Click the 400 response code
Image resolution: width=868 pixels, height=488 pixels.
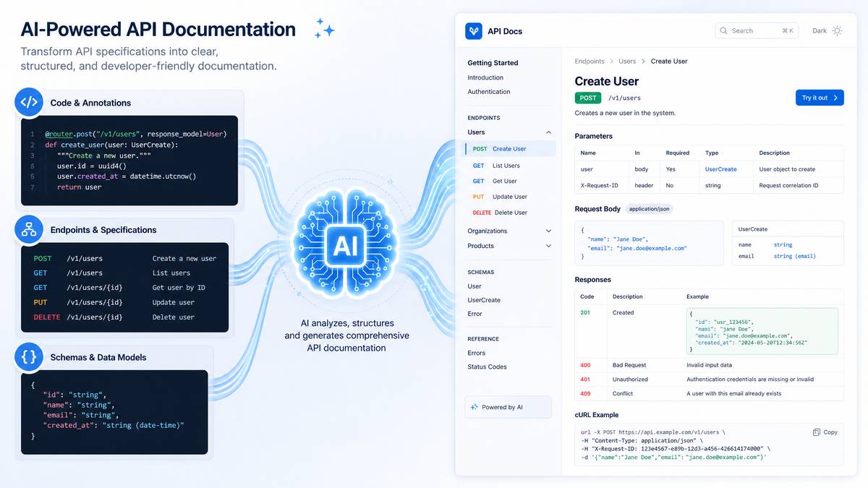click(x=585, y=365)
